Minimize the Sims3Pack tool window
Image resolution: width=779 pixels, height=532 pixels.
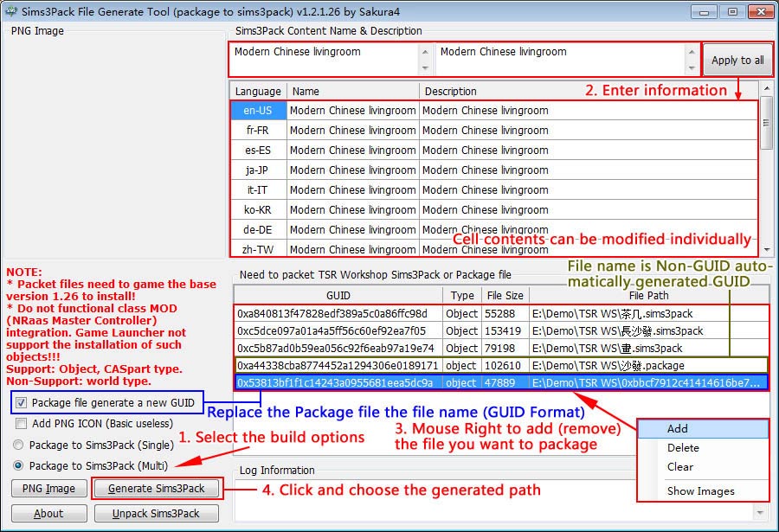pyautogui.click(x=704, y=12)
